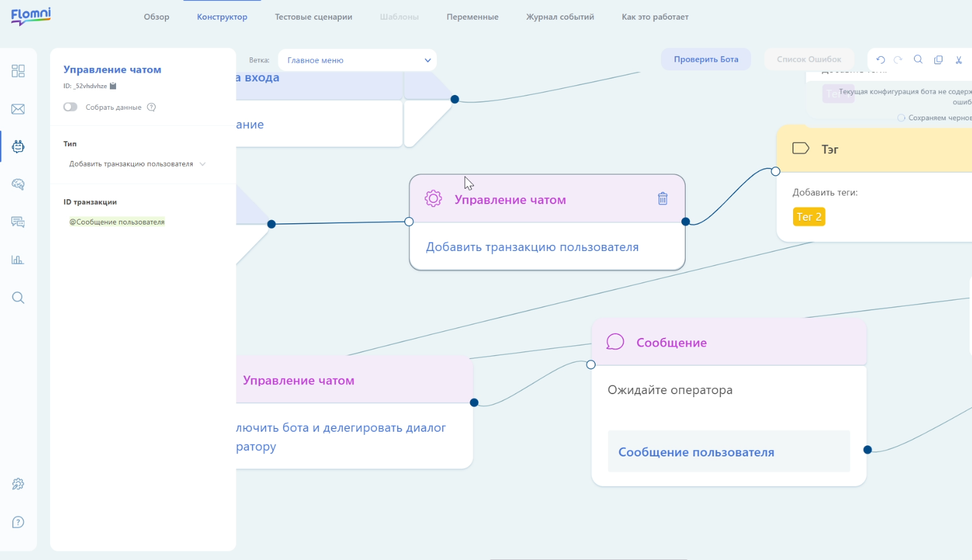Image resolution: width=972 pixels, height=560 pixels.
Task: Click the copy icon in canvas toolbar
Action: click(938, 60)
